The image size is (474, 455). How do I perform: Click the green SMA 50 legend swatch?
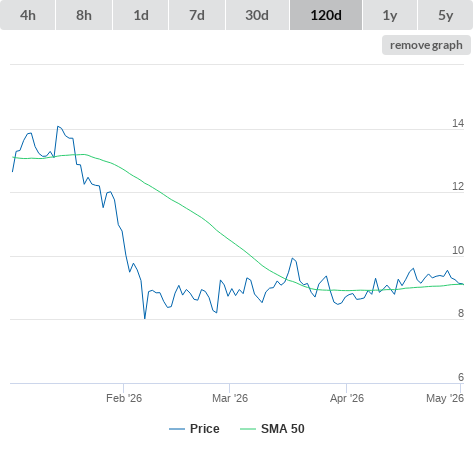(248, 429)
